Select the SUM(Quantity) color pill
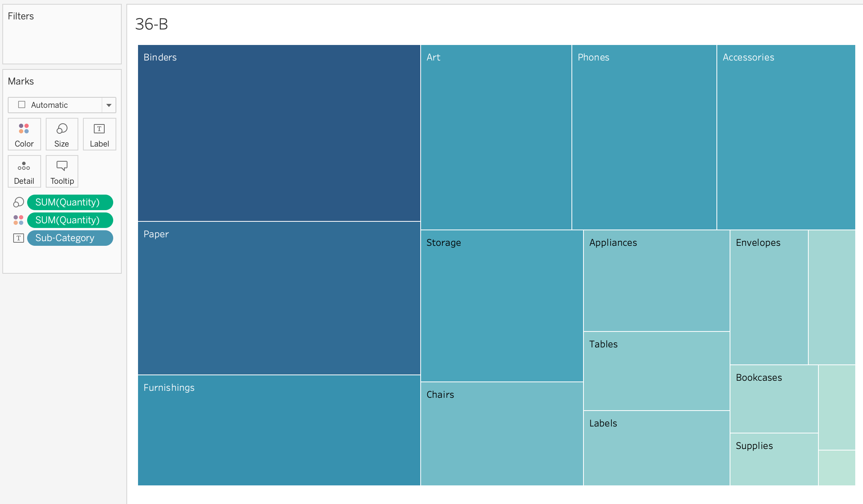Viewport: 863px width, 504px height. 70,220
